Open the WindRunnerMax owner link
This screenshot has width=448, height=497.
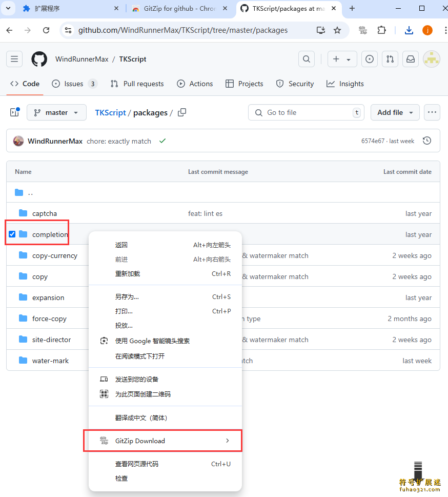point(82,59)
